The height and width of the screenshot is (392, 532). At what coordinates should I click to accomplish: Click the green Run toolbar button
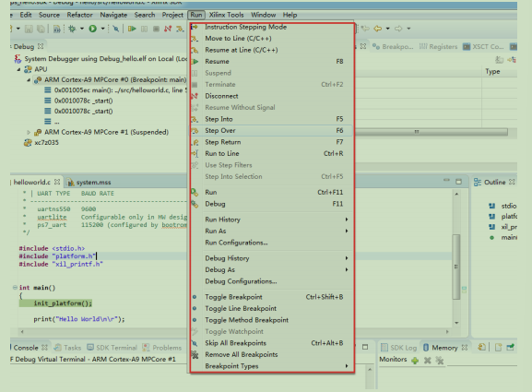[92, 29]
